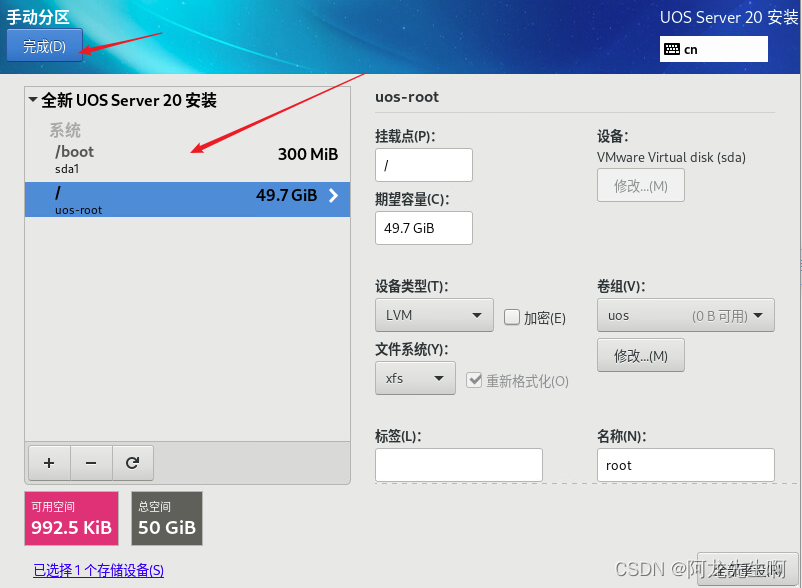The height and width of the screenshot is (588, 802).
Task: Click the reload storage configuration icon
Action: (x=132, y=463)
